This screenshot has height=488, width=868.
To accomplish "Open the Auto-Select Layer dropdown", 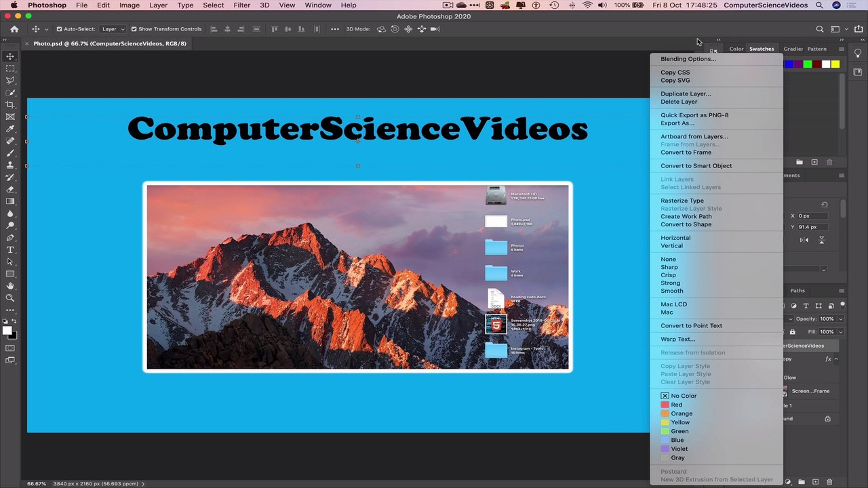I will click(x=113, y=29).
